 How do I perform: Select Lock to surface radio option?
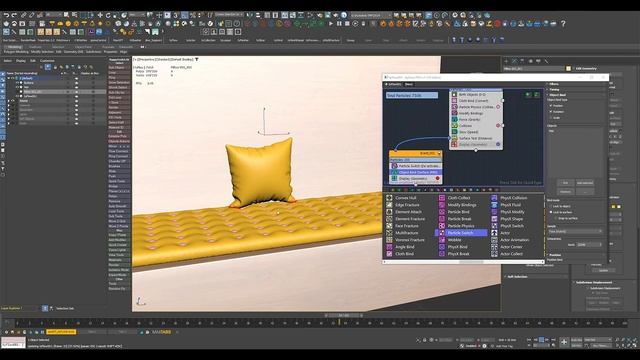tap(551, 212)
